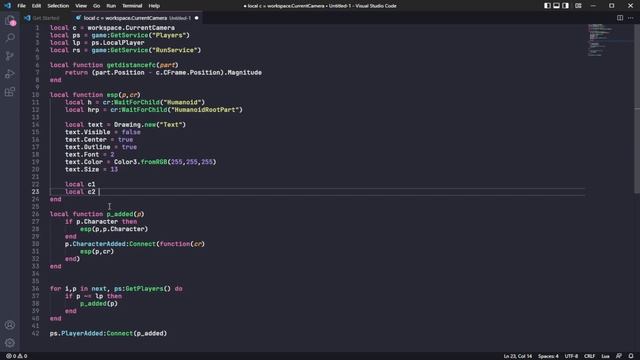Viewport: 640px width, 360px height.
Task: Click 'CharacterAdded:Connect' on line 30
Action: [x=114, y=244]
